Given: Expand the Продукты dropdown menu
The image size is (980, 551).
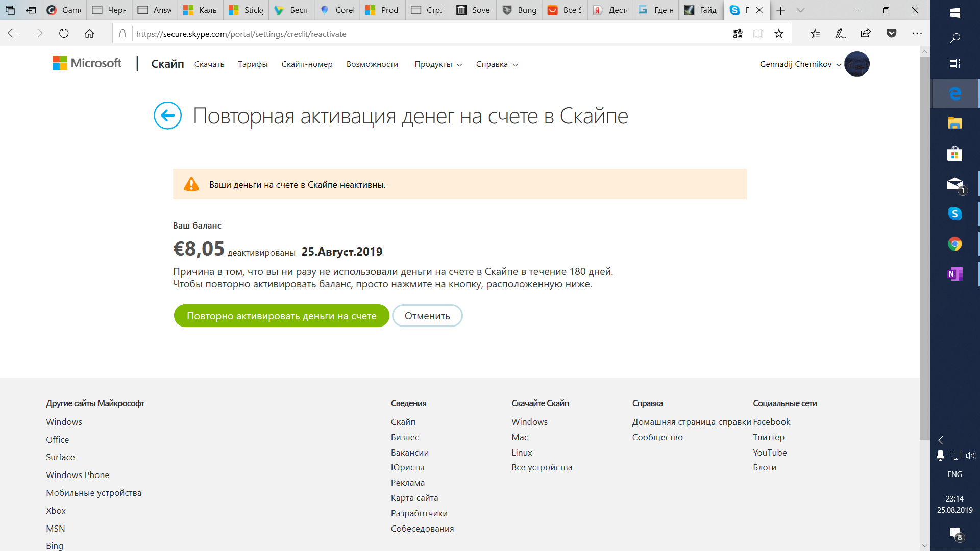Looking at the screenshot, I should click(438, 64).
